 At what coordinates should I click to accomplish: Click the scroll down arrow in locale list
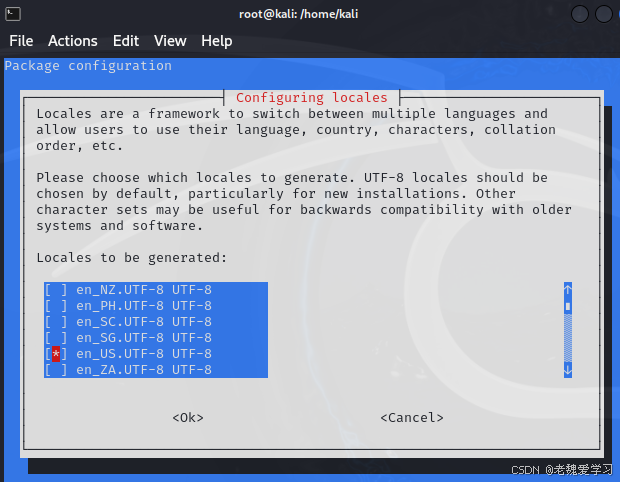click(x=568, y=370)
